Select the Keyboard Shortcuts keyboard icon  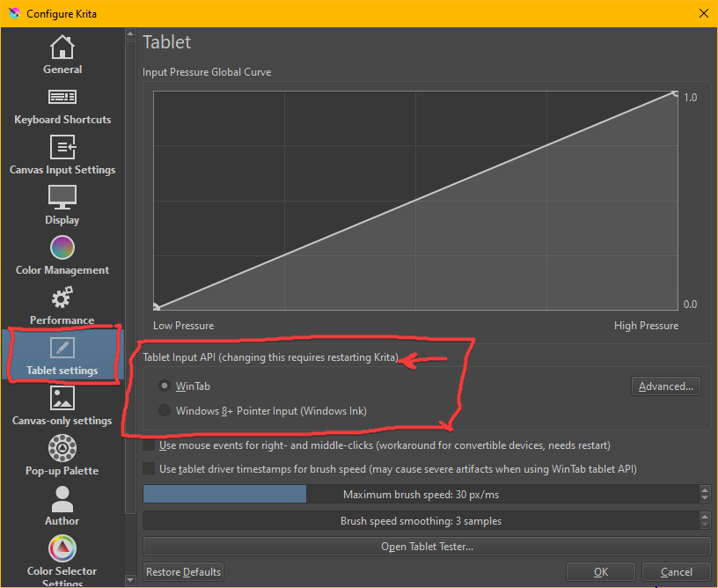[x=62, y=97]
